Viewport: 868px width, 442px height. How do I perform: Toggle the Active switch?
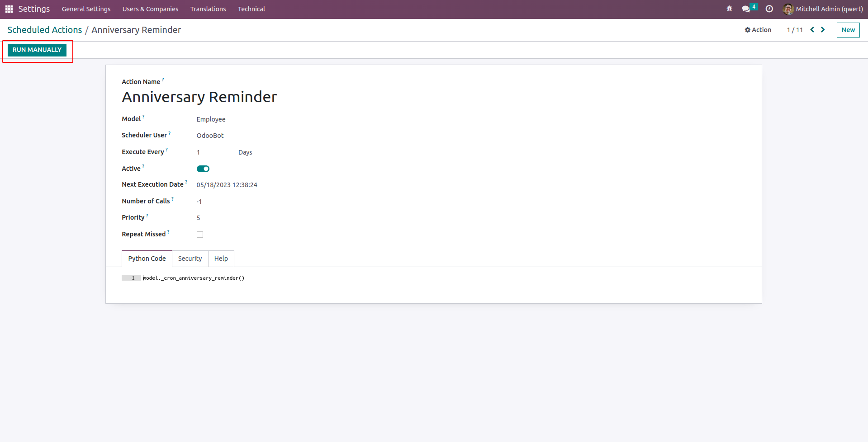tap(203, 169)
